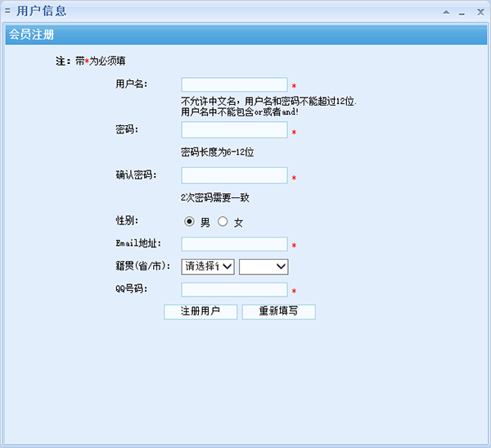Expand the empty city dropdown
Screen dimensions: 491x448
click(264, 266)
